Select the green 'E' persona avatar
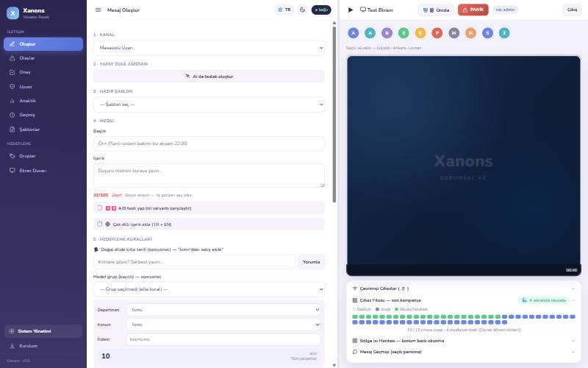The width and height of the screenshot is (588, 368). (x=404, y=33)
